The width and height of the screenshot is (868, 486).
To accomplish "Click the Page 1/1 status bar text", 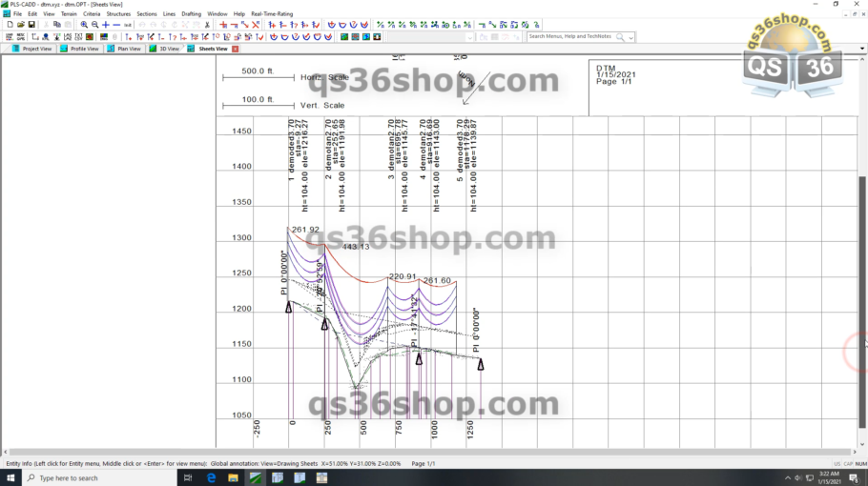I will pos(423,463).
